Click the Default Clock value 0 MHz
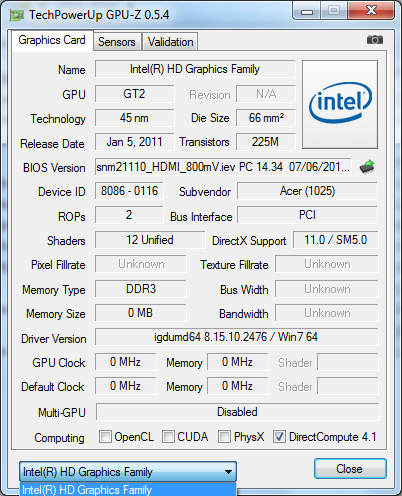 125,386
